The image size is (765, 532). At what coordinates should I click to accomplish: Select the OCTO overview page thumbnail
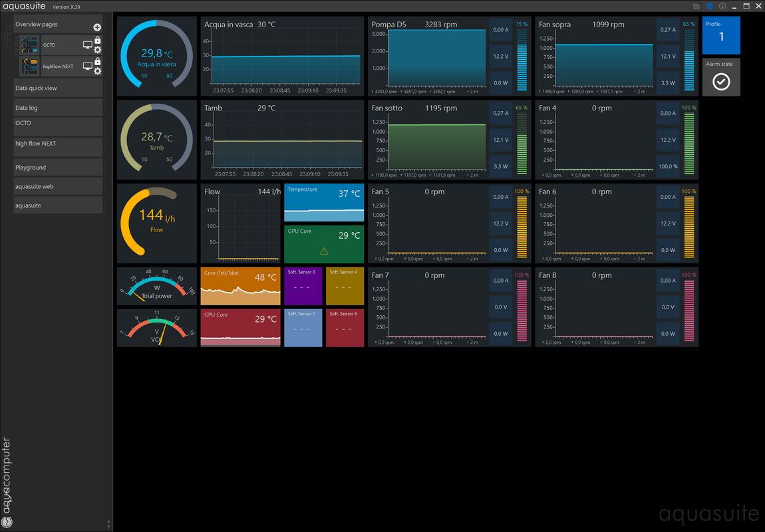click(x=29, y=45)
